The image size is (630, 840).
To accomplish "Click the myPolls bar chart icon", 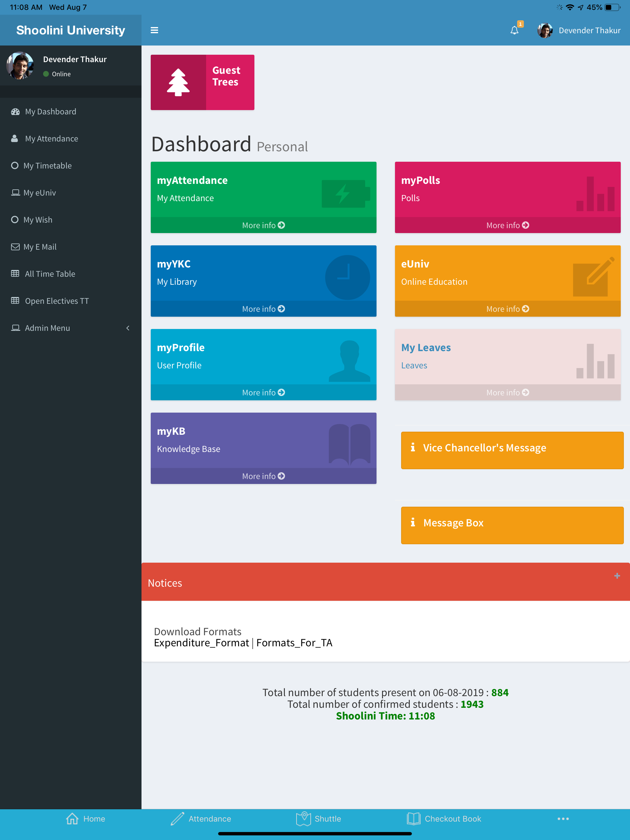I will [x=596, y=194].
